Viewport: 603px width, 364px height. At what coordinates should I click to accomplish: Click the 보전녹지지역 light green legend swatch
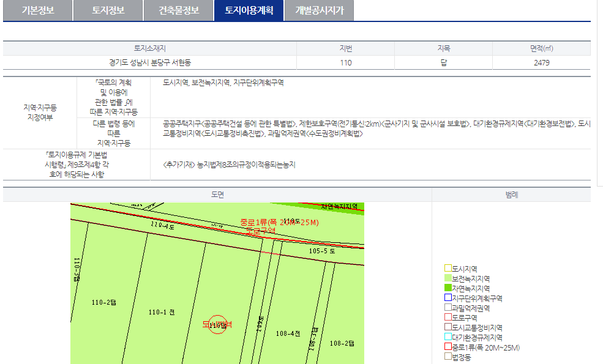click(x=448, y=278)
